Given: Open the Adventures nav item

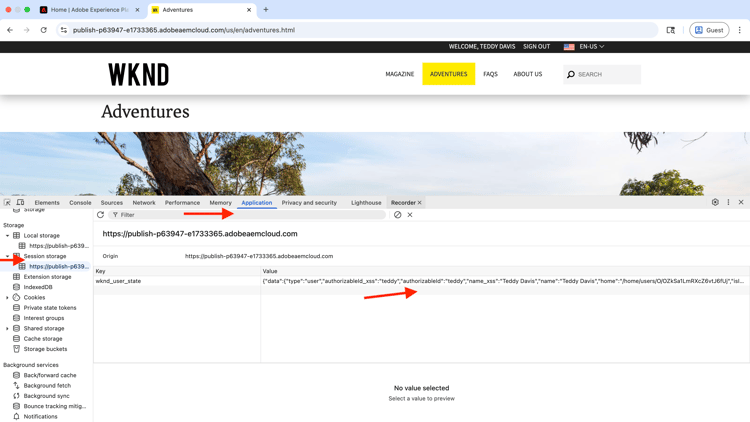Looking at the screenshot, I should (x=449, y=74).
